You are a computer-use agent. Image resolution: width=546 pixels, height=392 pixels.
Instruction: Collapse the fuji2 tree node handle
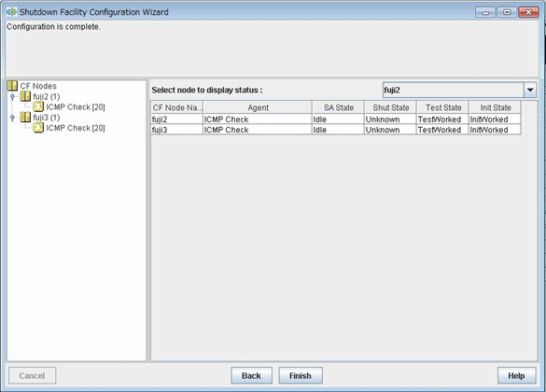(12, 96)
